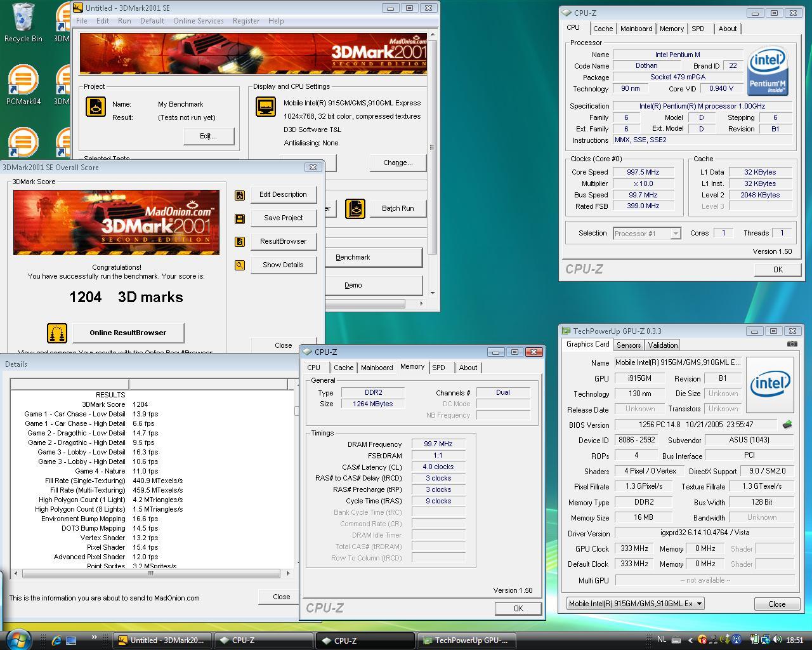Click the DRAM Frequency value 99.7 MHz
Screen dimensions: 812x650
[438, 444]
